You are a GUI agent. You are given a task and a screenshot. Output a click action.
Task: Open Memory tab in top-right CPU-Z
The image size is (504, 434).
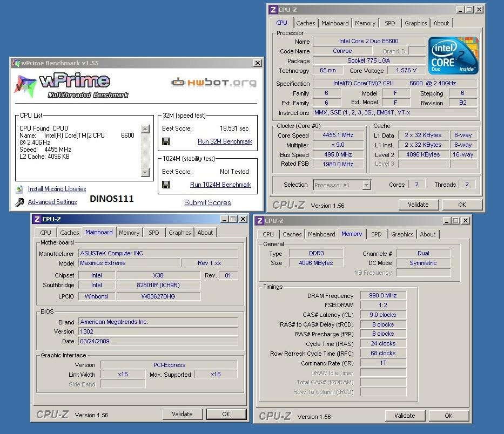(x=365, y=23)
